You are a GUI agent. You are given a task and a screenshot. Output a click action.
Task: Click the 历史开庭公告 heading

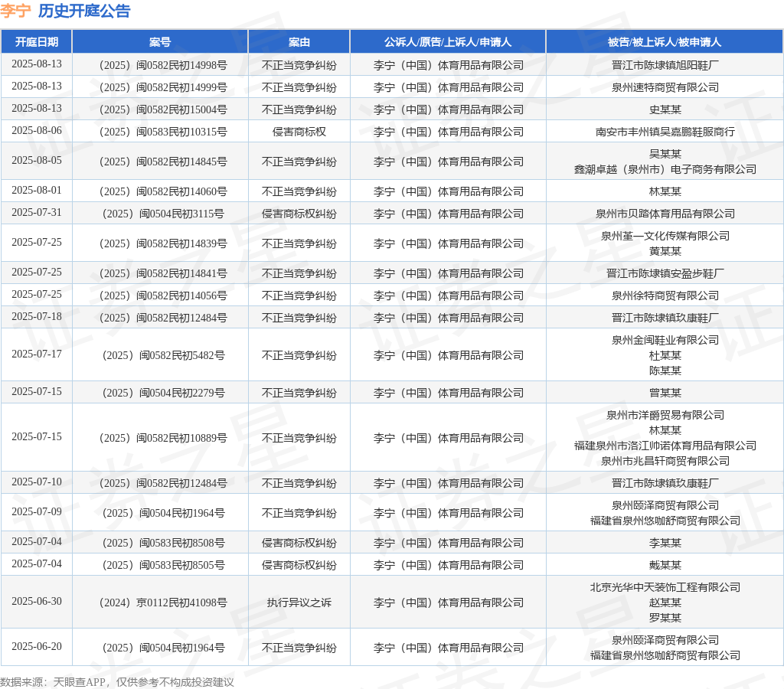pos(84,11)
